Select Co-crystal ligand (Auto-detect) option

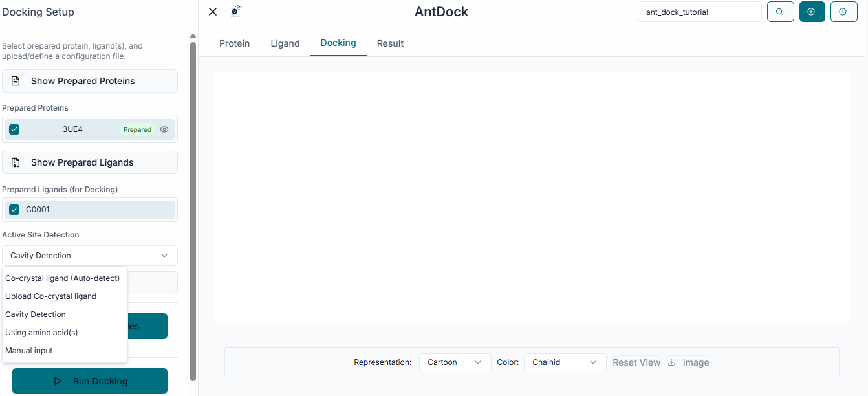[63, 278]
